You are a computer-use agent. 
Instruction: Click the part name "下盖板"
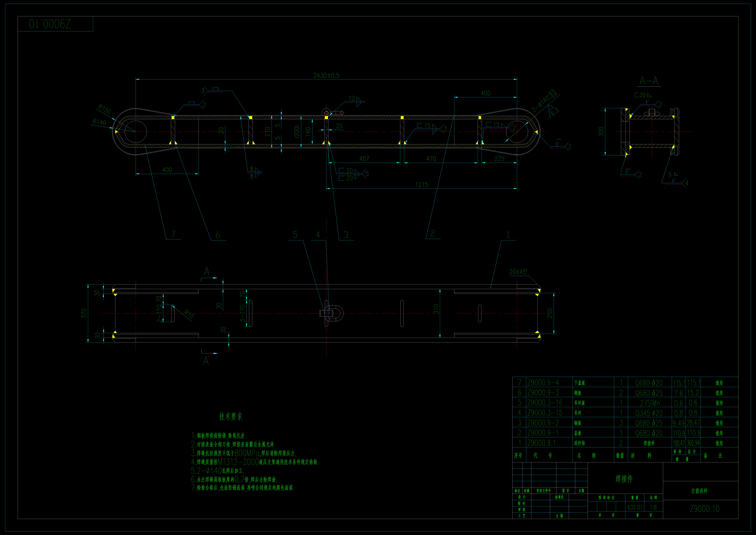click(x=579, y=383)
